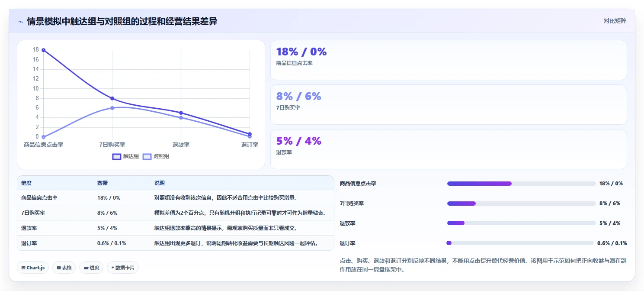The image size is (644, 291).
Task: Click 退订率 cell in the table
Action: coord(29,243)
